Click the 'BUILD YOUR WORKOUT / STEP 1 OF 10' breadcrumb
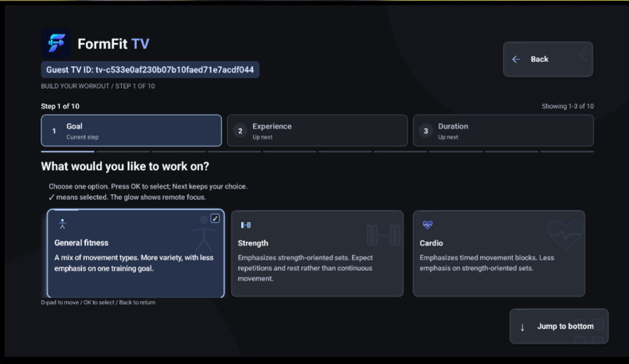This screenshot has height=364, width=629. (x=98, y=86)
